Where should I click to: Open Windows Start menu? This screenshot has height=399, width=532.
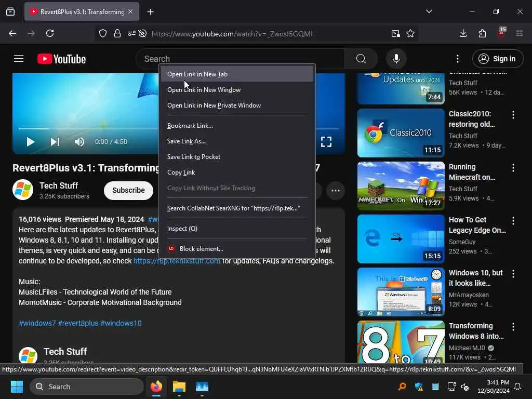17,387
